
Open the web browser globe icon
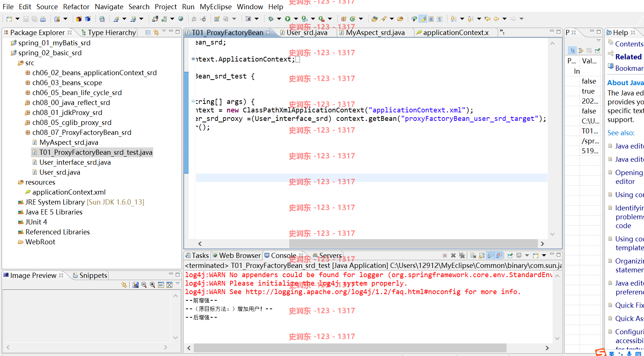pyautogui.click(x=181, y=19)
